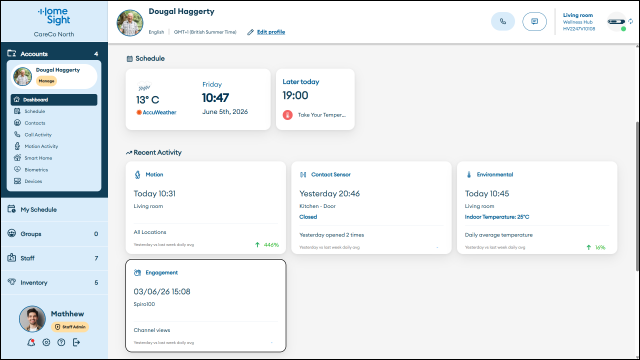
Task: Open Inventory in the sidebar
Action: coord(54,282)
